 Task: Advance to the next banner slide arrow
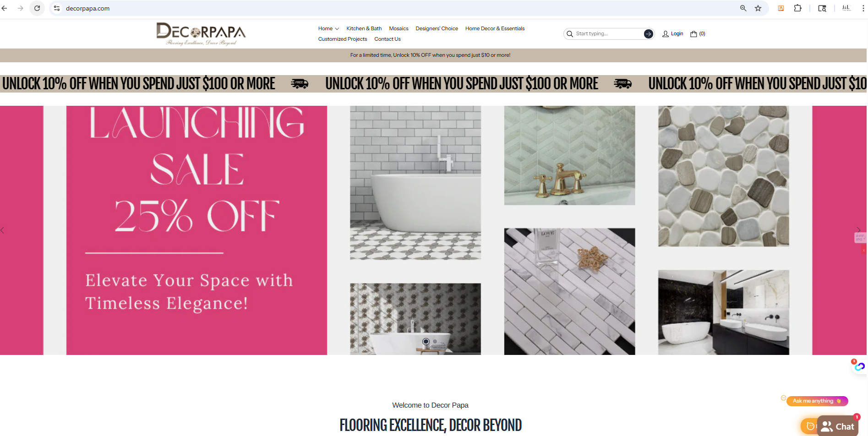(x=858, y=230)
